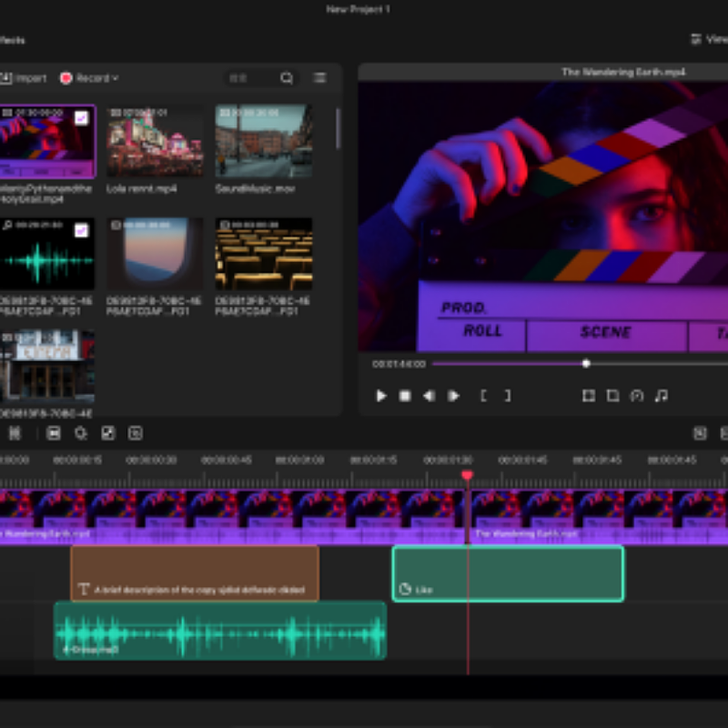Step forward one frame in preview
Screen dimensions: 728x728
tap(453, 396)
